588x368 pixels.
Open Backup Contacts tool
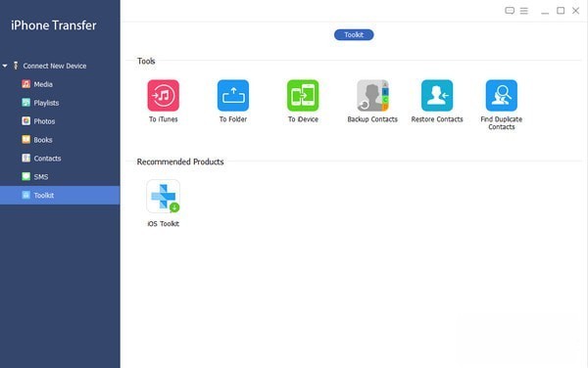click(x=372, y=96)
